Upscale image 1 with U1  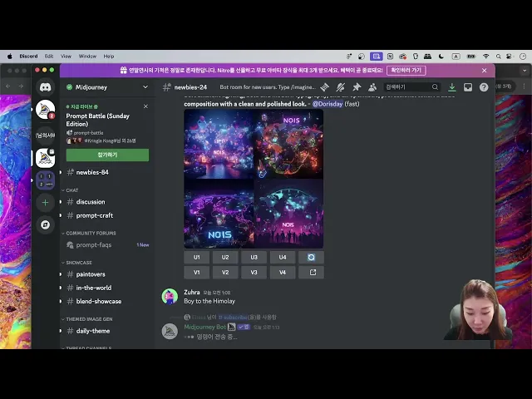coord(196,258)
